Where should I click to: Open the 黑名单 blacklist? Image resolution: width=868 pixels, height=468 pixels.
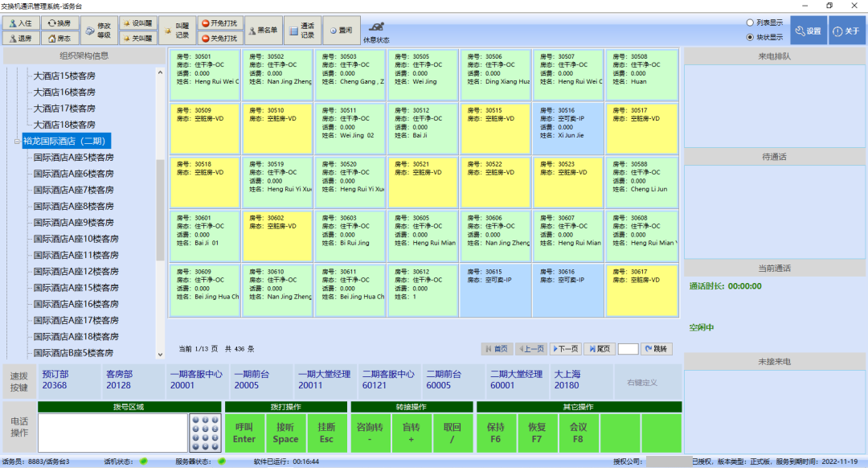(263, 31)
